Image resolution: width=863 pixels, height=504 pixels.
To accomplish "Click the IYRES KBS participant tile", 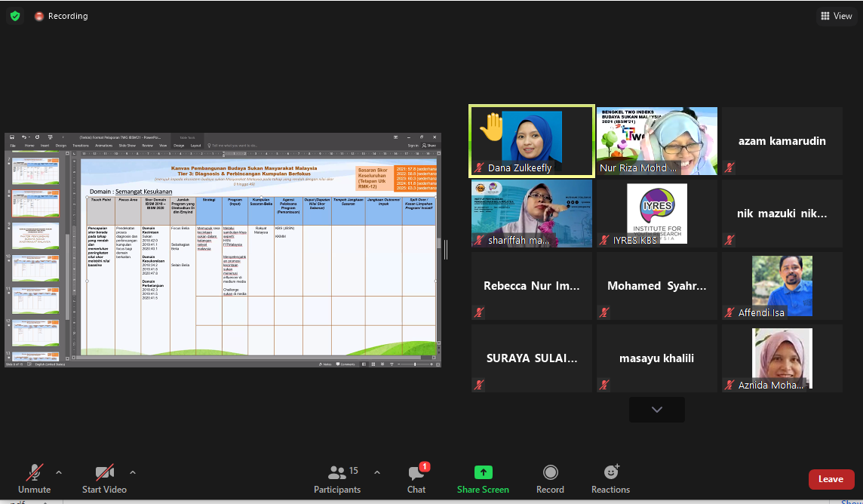I will (x=656, y=213).
